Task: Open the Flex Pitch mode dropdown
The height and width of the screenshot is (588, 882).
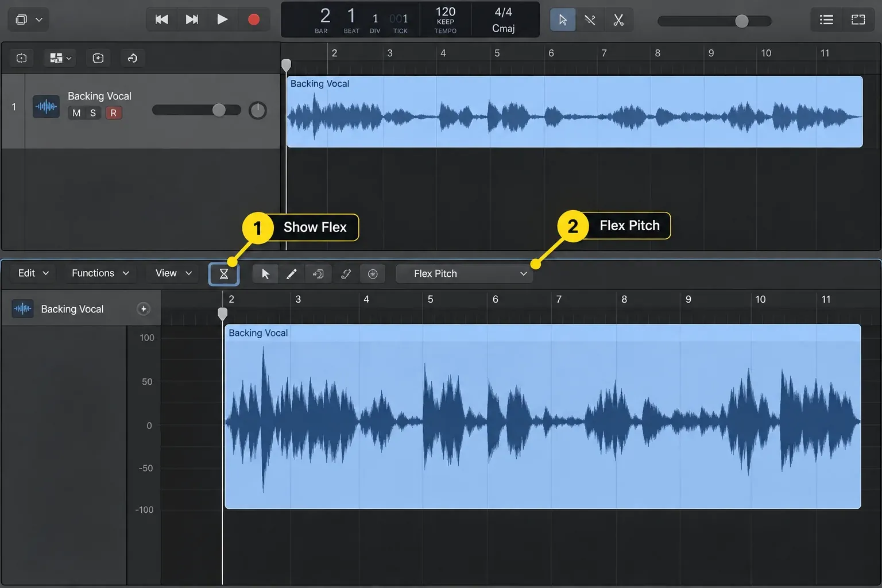Action: 465,274
